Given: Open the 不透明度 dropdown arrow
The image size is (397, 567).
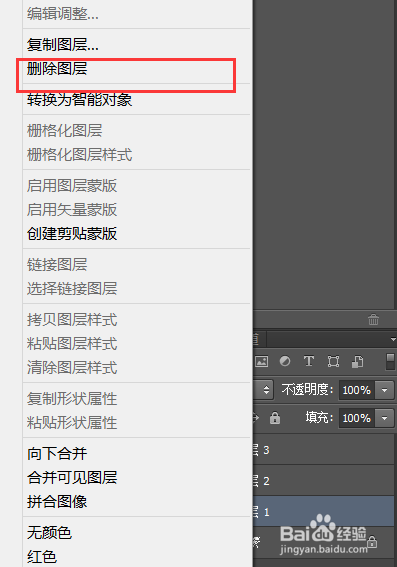Looking at the screenshot, I should [x=384, y=390].
